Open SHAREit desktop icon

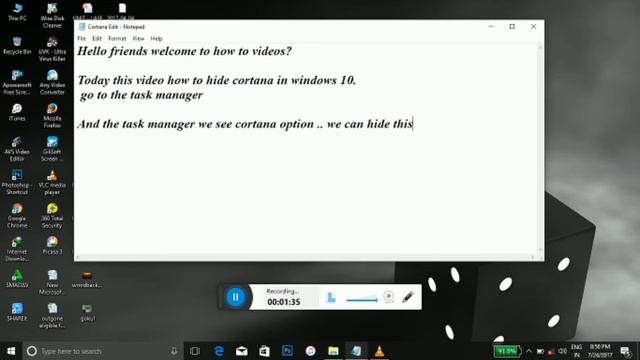point(17,312)
